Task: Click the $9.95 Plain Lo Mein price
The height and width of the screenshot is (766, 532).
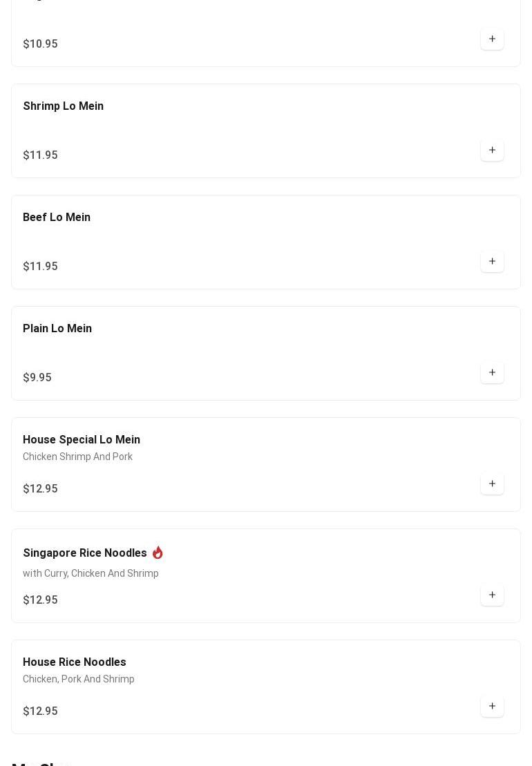Action: pyautogui.click(x=37, y=378)
